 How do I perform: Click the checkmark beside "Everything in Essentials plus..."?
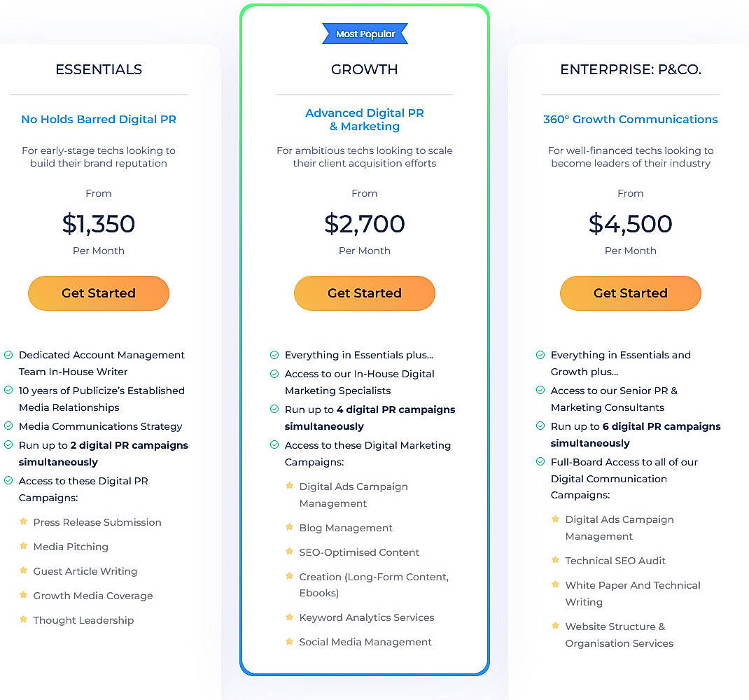273,356
